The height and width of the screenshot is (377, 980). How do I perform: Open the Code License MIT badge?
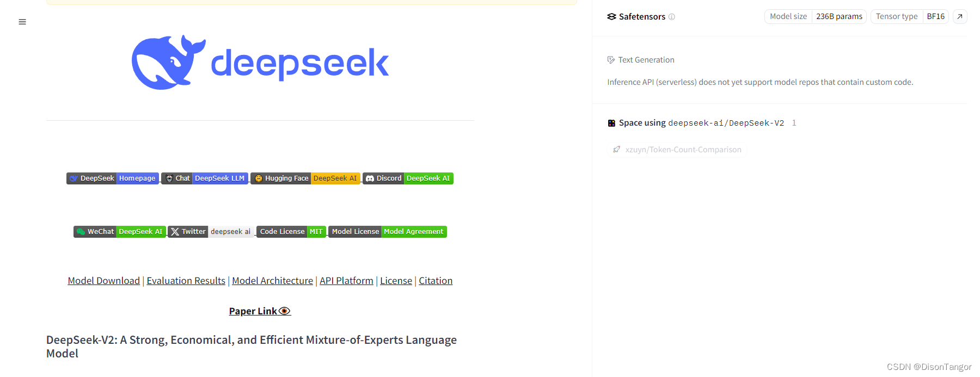(x=290, y=231)
